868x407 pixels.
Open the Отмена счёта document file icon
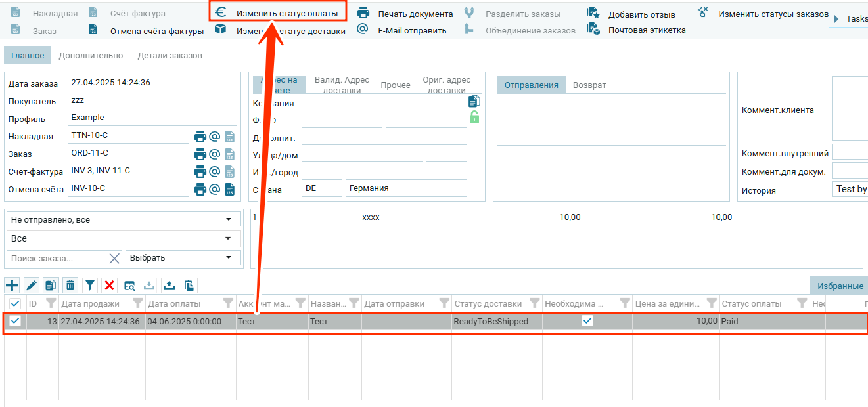tap(229, 189)
